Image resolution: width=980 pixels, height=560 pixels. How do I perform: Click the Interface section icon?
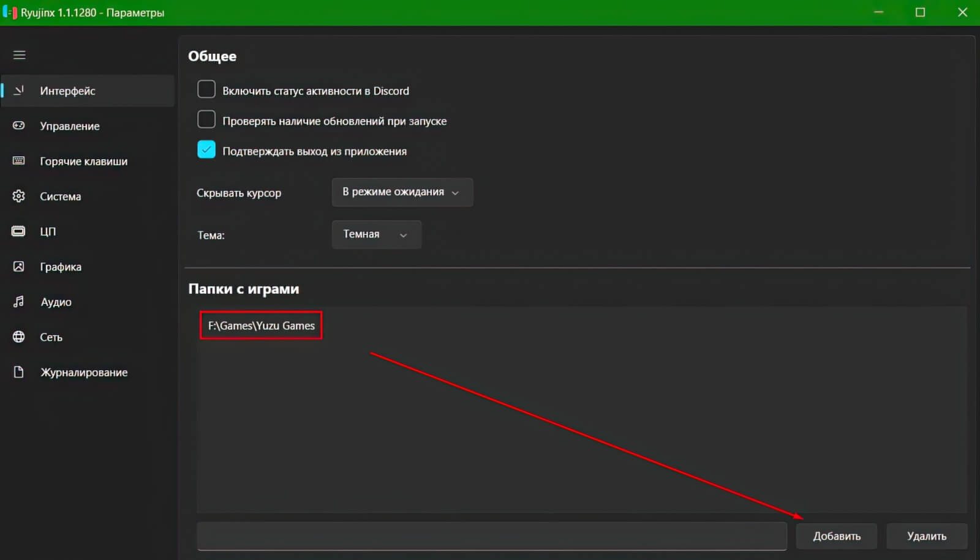click(x=19, y=91)
